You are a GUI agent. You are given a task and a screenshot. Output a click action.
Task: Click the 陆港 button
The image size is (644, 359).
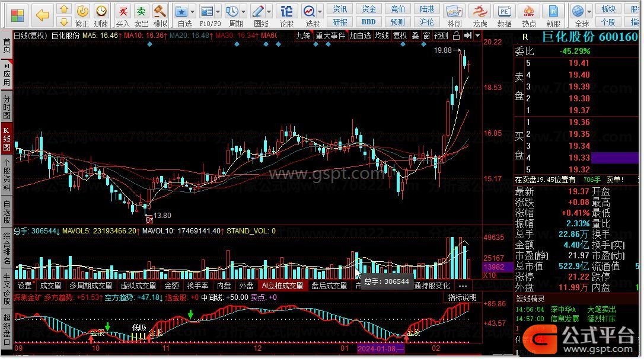click(x=427, y=9)
